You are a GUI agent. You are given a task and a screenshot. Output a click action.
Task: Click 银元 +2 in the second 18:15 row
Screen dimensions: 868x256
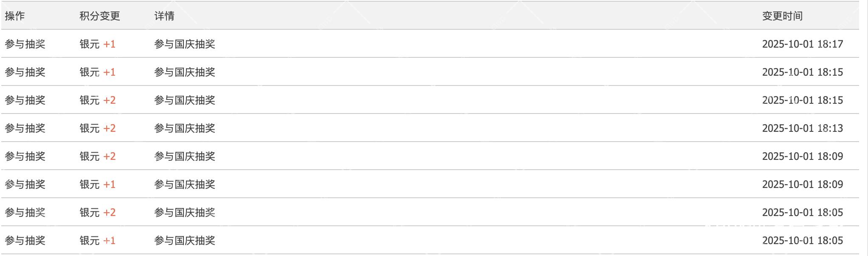coord(98,100)
